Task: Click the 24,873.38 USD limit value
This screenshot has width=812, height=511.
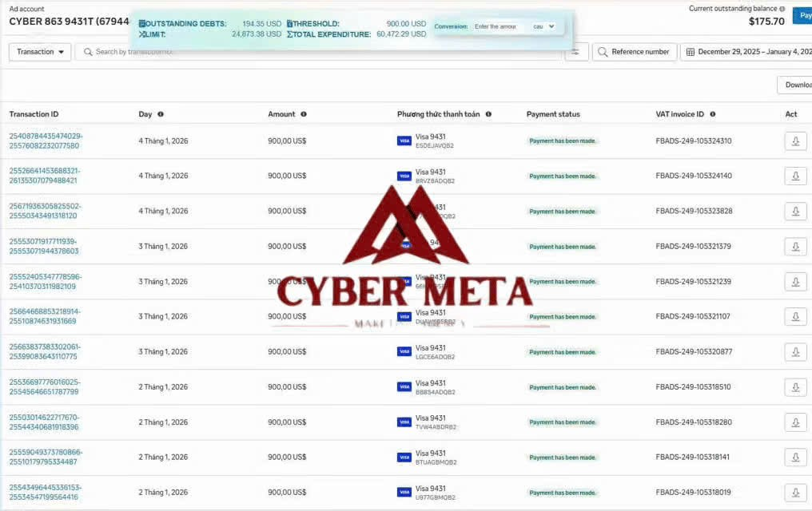Action: click(257, 34)
